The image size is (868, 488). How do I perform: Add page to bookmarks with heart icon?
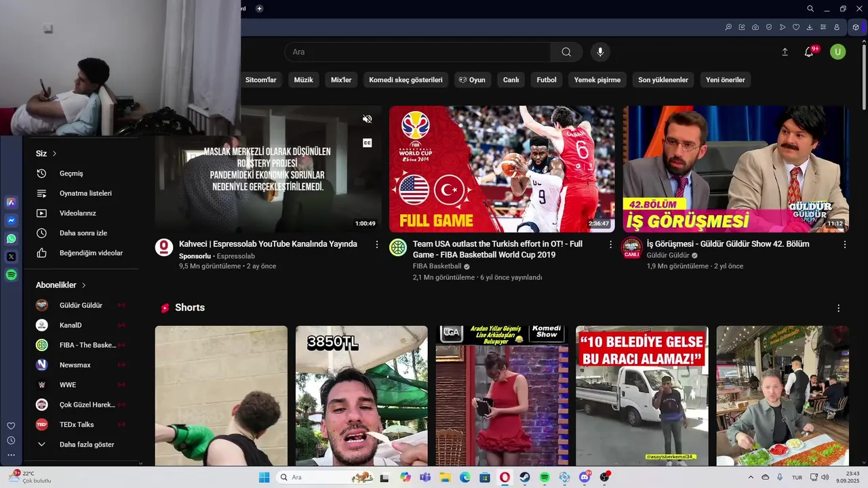coord(796,27)
